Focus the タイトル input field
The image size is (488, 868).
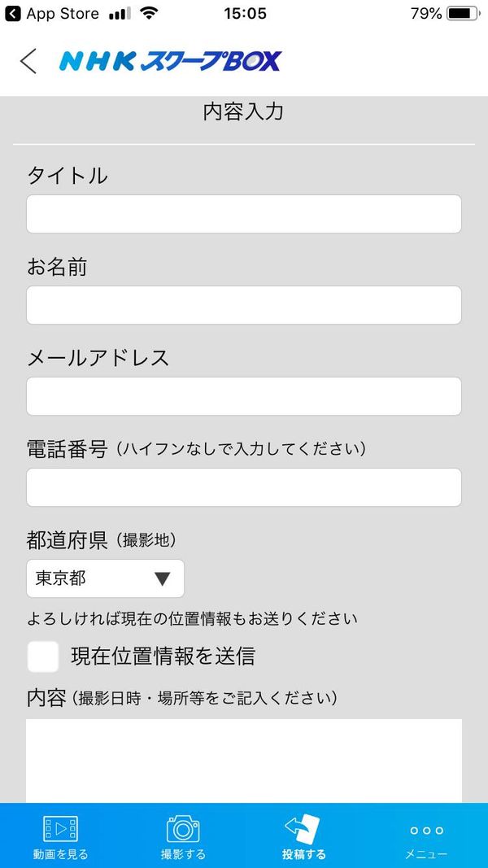coord(244,214)
